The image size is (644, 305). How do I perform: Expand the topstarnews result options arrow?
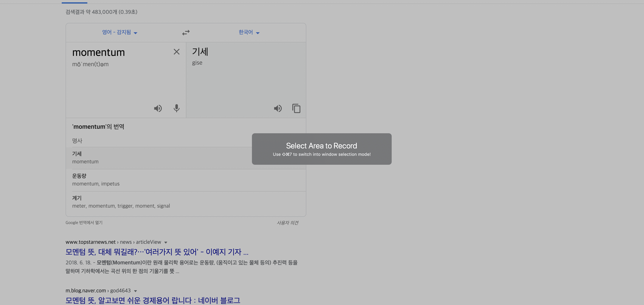point(166,242)
